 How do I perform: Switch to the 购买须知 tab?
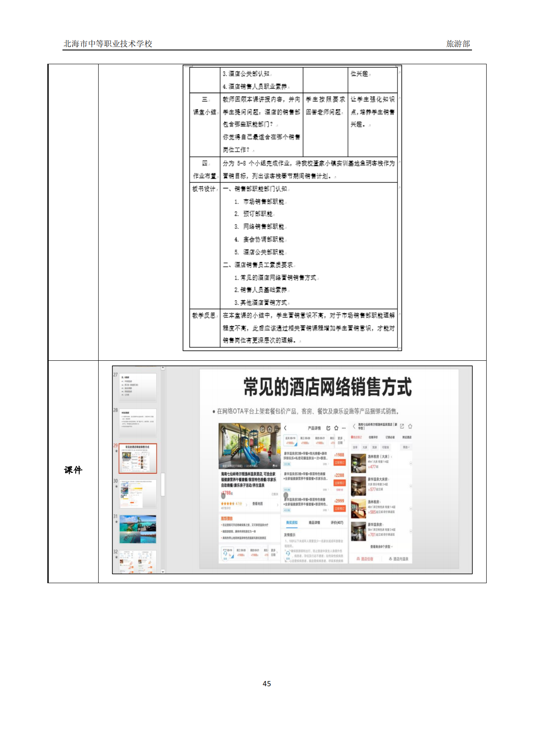pyautogui.click(x=292, y=522)
